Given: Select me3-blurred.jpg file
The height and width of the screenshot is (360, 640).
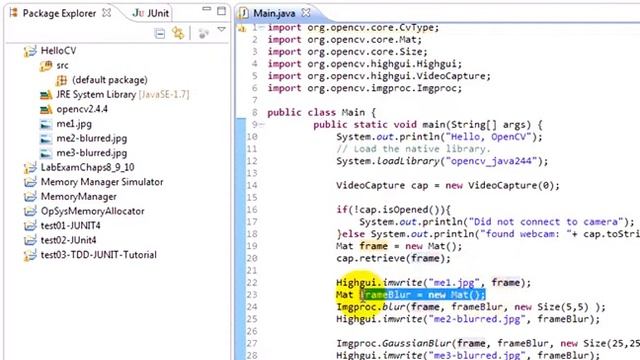Looking at the screenshot, I should click(91, 153).
